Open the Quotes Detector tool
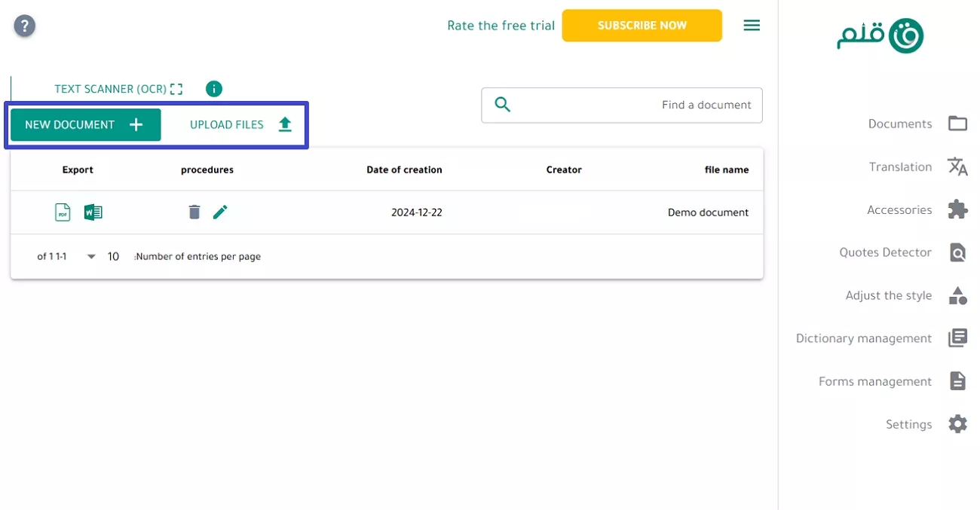Viewport: 980px width, 510px height. tap(886, 252)
